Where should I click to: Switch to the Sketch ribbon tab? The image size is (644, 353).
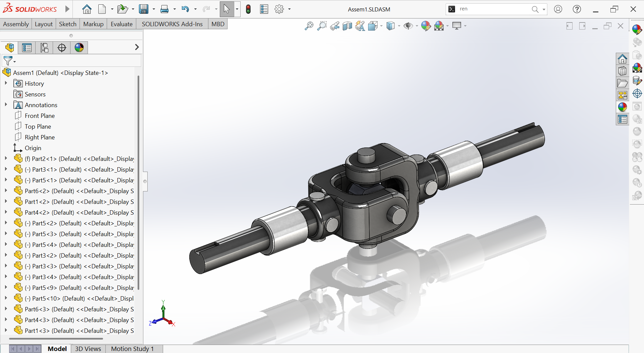[68, 24]
